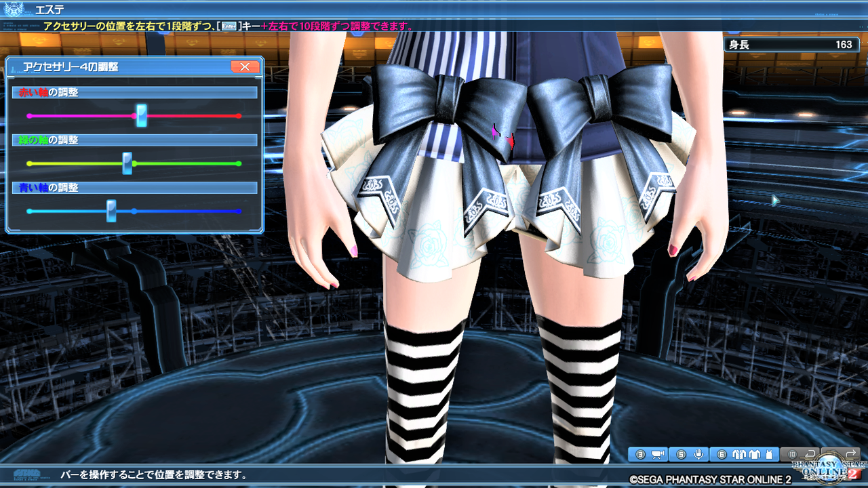Click the left end of the red axis track
The height and width of the screenshot is (488, 868).
click(x=29, y=116)
